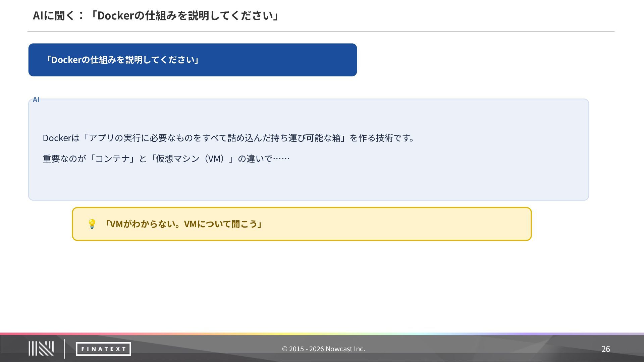Click the slide title about Docker
The image size is (644, 362).
156,15
